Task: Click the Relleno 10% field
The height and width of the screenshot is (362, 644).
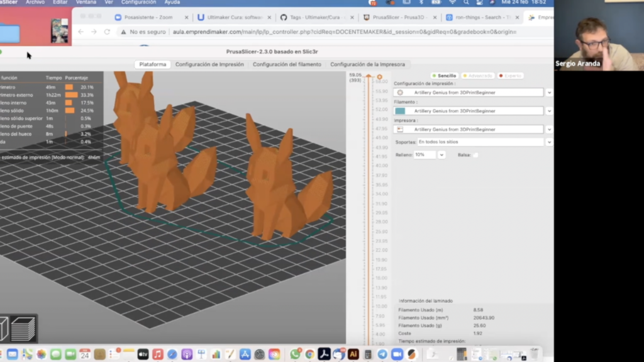Action: pos(425,155)
